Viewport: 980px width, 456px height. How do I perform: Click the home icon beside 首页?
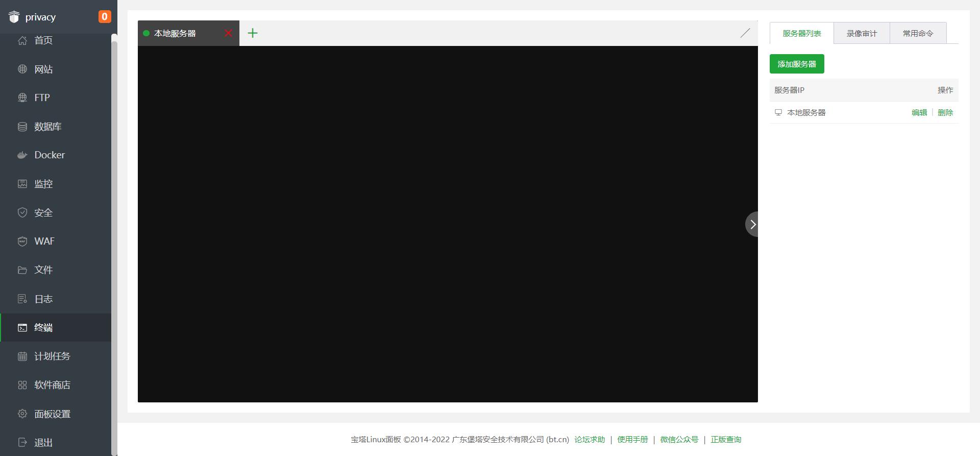pos(22,40)
